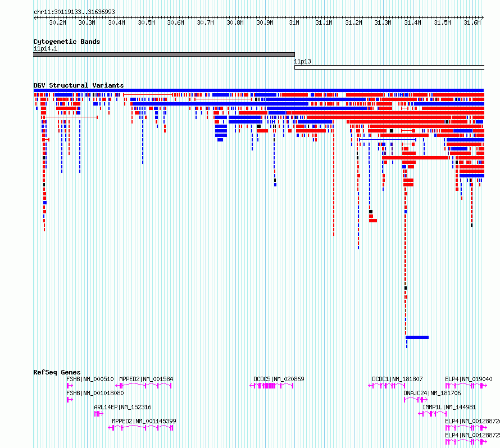Open the IMMP1L|NM_144981 gene label

coord(449,407)
